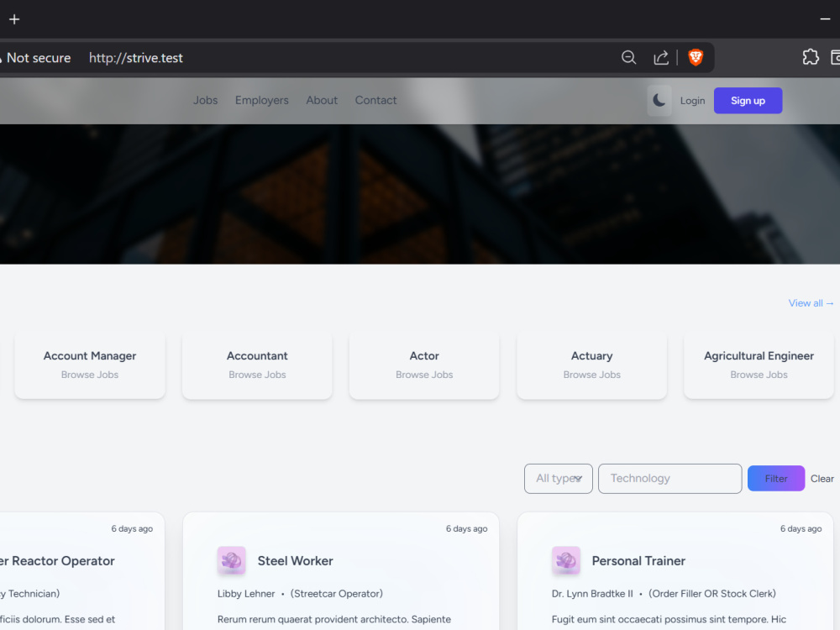
Task: Click 6 days ago on Steel Worker card
Action: coord(466,528)
